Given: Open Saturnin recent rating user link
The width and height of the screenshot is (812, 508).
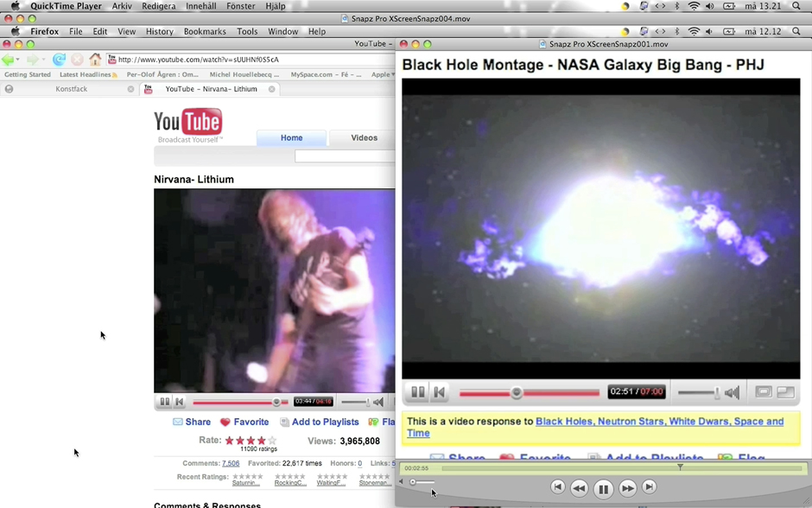Looking at the screenshot, I should (246, 483).
